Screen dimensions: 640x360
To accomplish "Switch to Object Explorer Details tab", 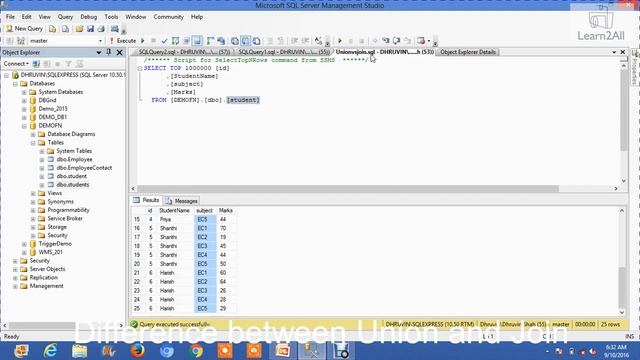I will pos(468,52).
